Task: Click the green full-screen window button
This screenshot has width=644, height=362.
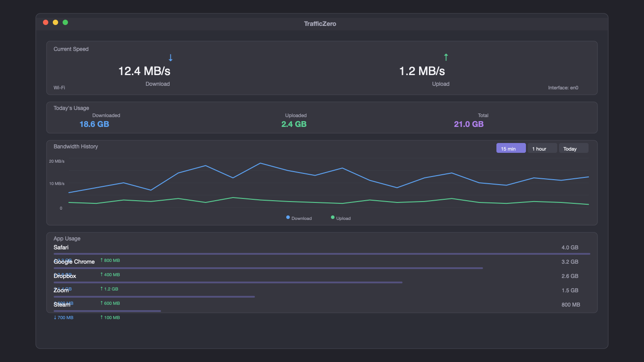Action: [65, 22]
